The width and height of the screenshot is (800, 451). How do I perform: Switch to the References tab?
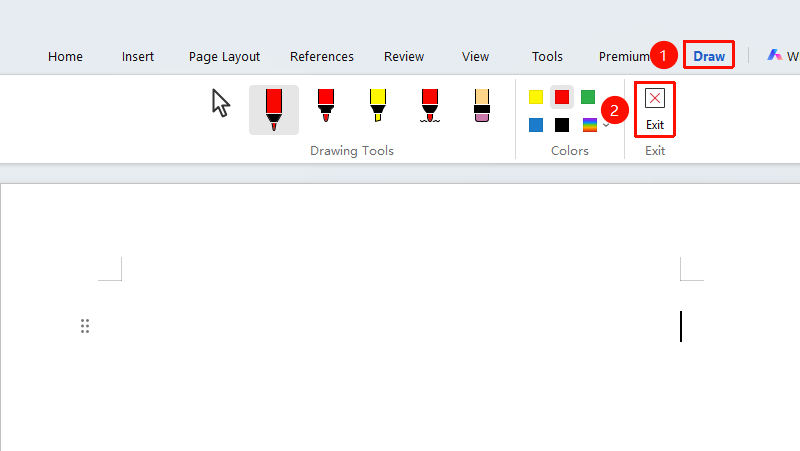[322, 57]
